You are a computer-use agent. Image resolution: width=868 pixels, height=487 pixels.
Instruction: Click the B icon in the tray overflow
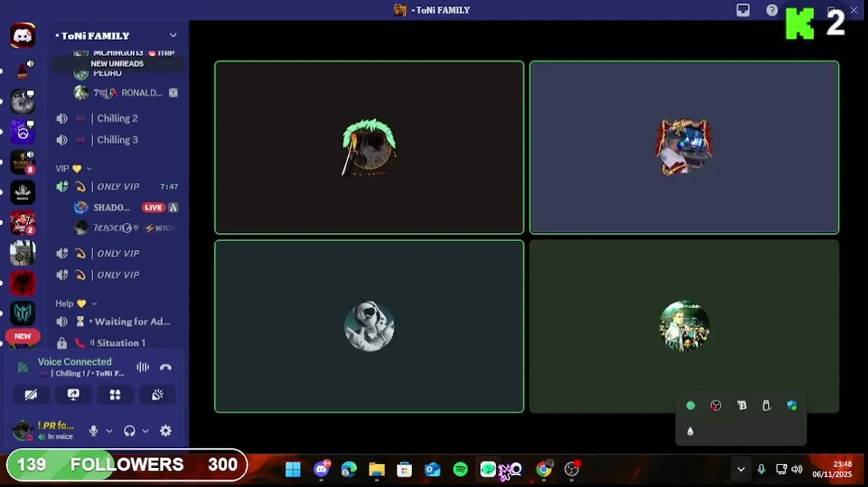pos(742,406)
